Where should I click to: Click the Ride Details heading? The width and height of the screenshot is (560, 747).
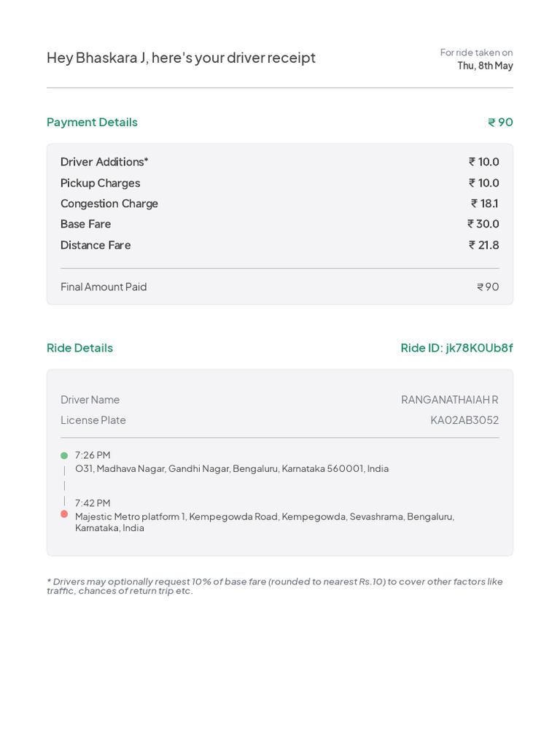79,348
